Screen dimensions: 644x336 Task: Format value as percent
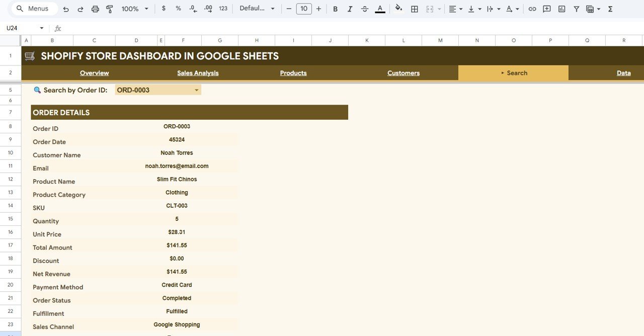tap(177, 9)
